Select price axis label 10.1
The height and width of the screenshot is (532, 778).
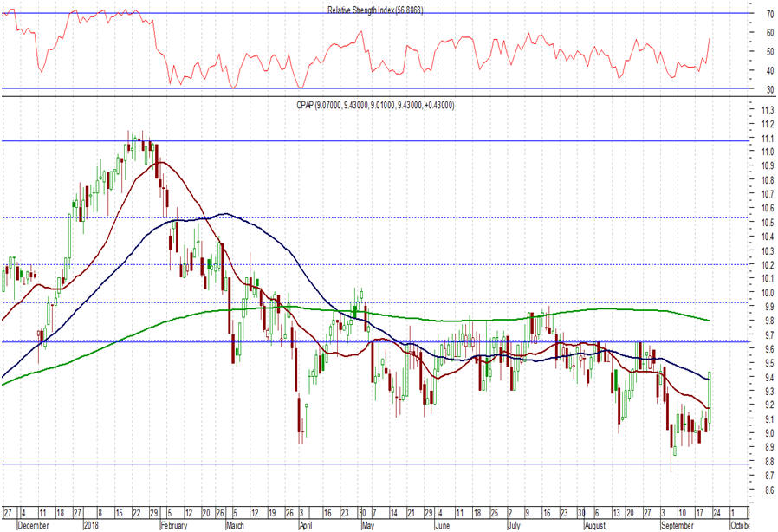(768, 278)
